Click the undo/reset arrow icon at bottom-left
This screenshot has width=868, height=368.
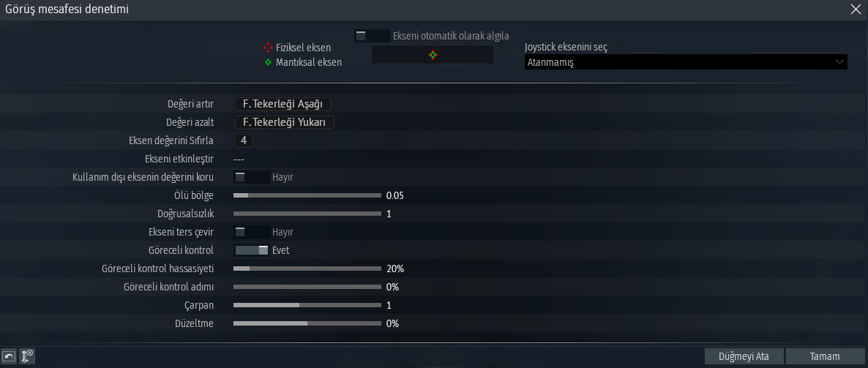(10, 356)
